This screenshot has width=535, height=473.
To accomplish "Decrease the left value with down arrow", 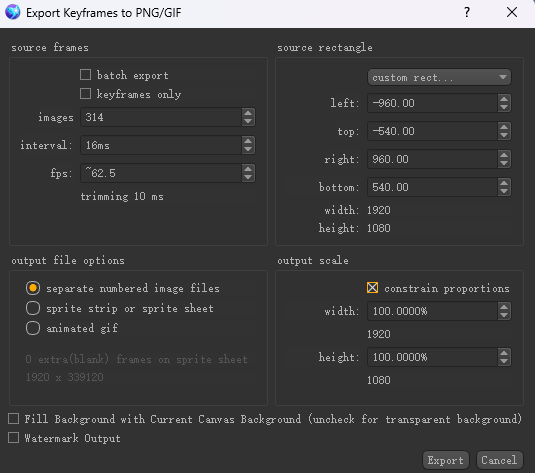I will click(x=504, y=107).
